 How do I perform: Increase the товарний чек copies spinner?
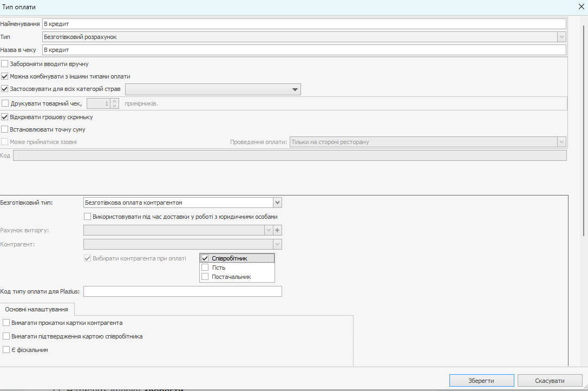[x=115, y=101]
